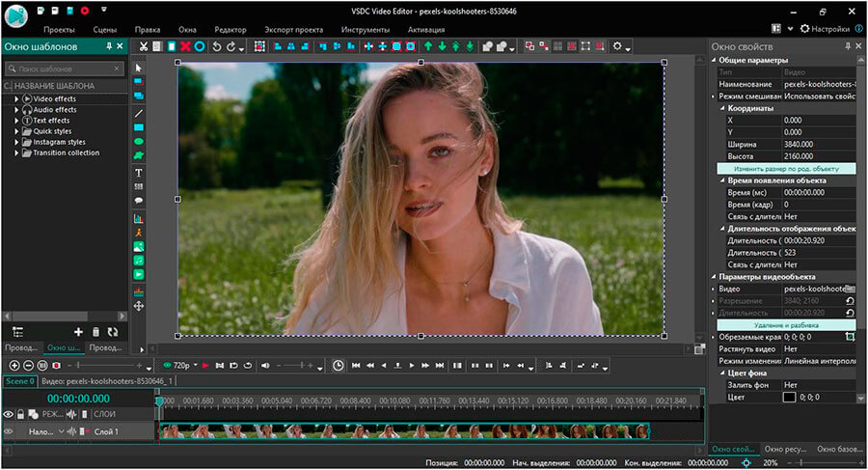
Task: Pin the Окно свойств panel
Action: (x=848, y=46)
